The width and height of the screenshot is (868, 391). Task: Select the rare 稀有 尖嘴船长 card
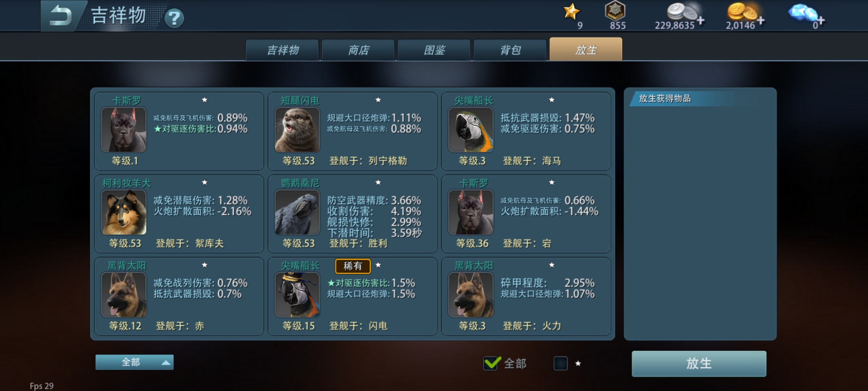(353, 296)
